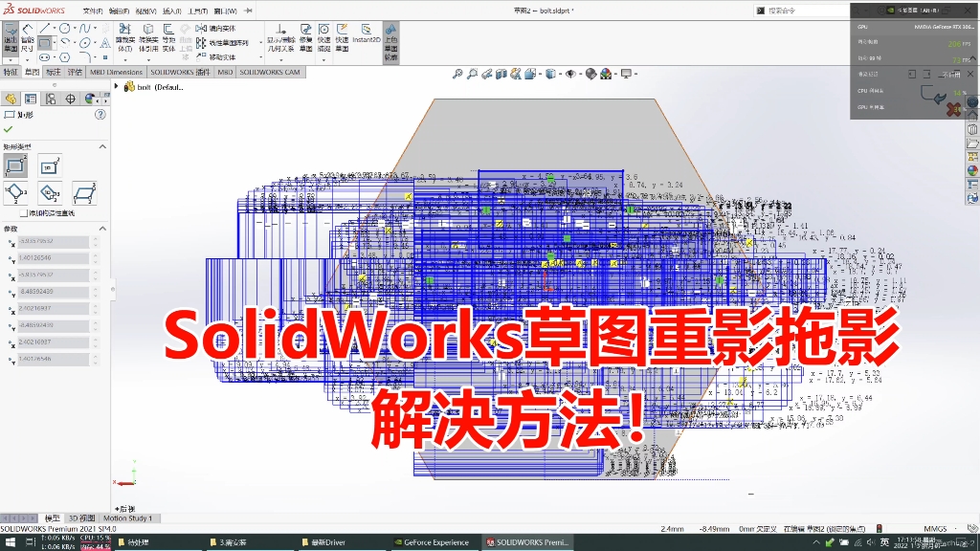This screenshot has width=980, height=551.
Task: Click the Zoom to Area magnifier icon
Action: [x=472, y=74]
